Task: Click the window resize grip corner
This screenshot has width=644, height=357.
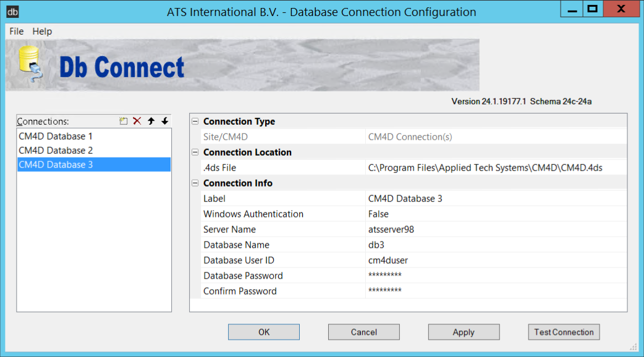Action: [x=633, y=347]
